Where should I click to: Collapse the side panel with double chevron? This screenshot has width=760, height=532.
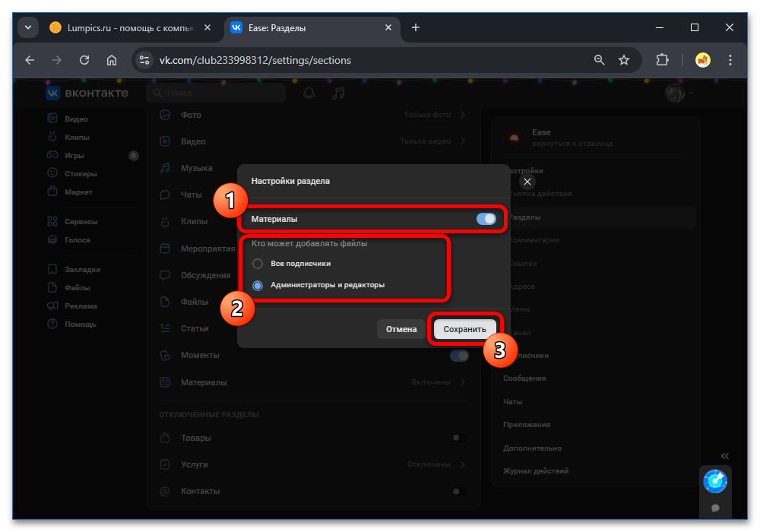click(724, 455)
